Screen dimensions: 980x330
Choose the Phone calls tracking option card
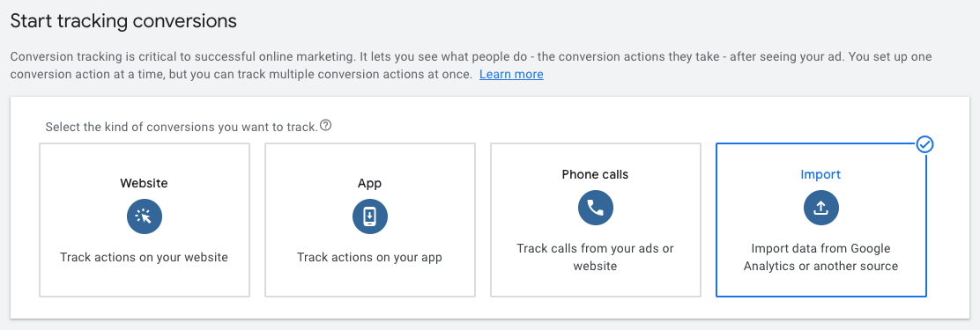pos(596,220)
